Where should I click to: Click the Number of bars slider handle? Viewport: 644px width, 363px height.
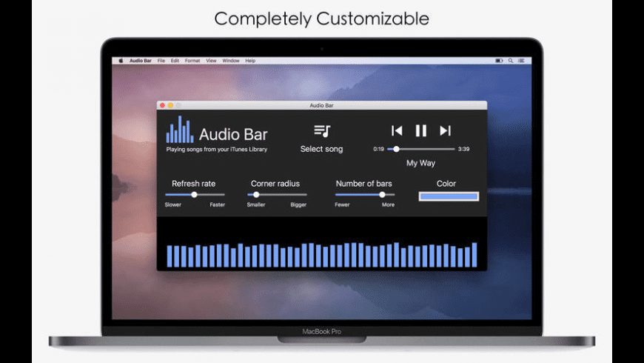[x=383, y=194]
